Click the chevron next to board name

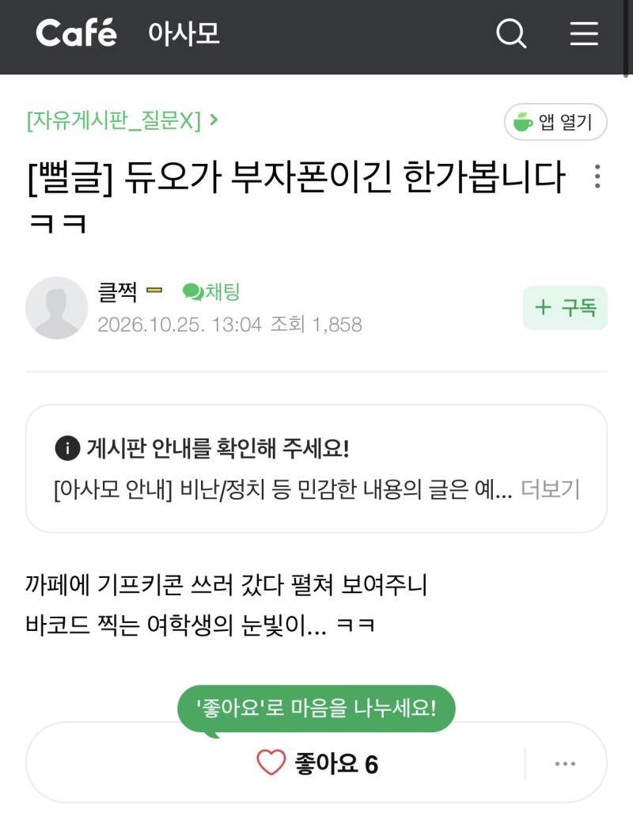click(x=214, y=120)
